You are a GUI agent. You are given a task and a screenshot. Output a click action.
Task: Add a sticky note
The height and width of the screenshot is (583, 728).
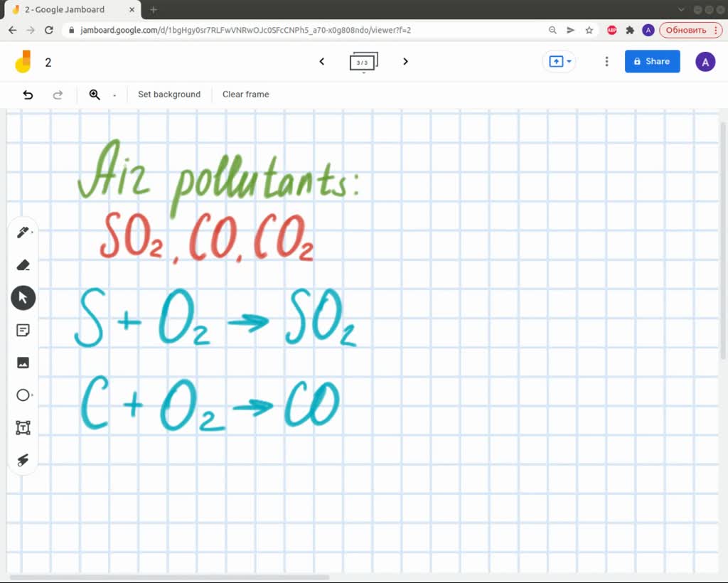(x=23, y=330)
